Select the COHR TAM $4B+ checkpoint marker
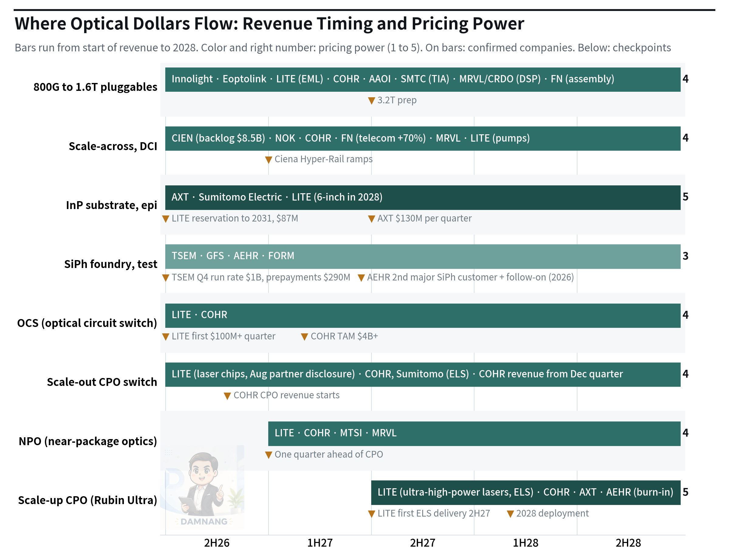The image size is (729, 560). pos(304,337)
